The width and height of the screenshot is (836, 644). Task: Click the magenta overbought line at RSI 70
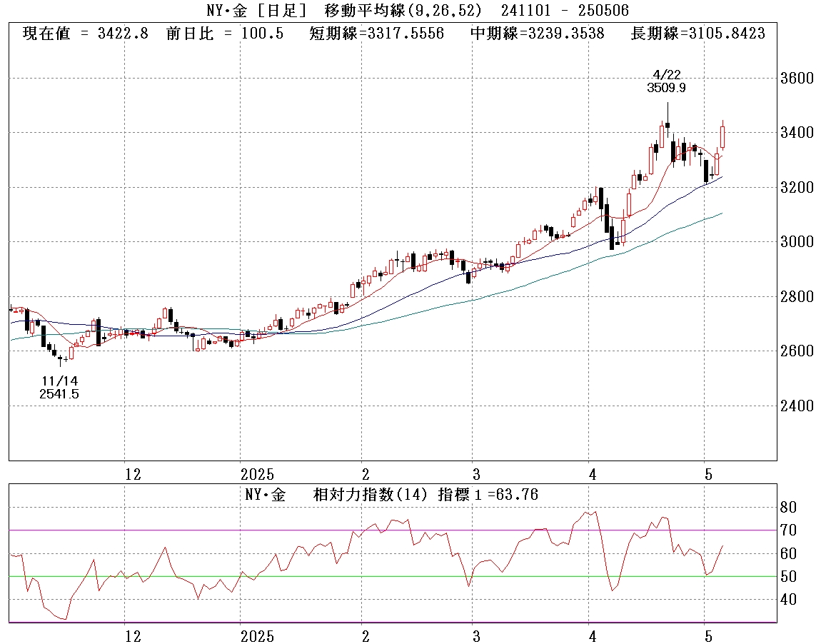point(214,530)
